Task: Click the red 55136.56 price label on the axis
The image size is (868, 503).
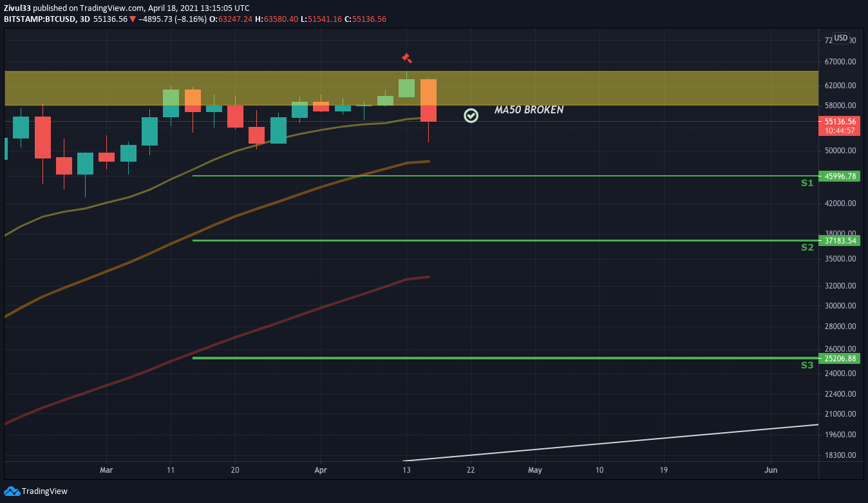Action: (840, 121)
